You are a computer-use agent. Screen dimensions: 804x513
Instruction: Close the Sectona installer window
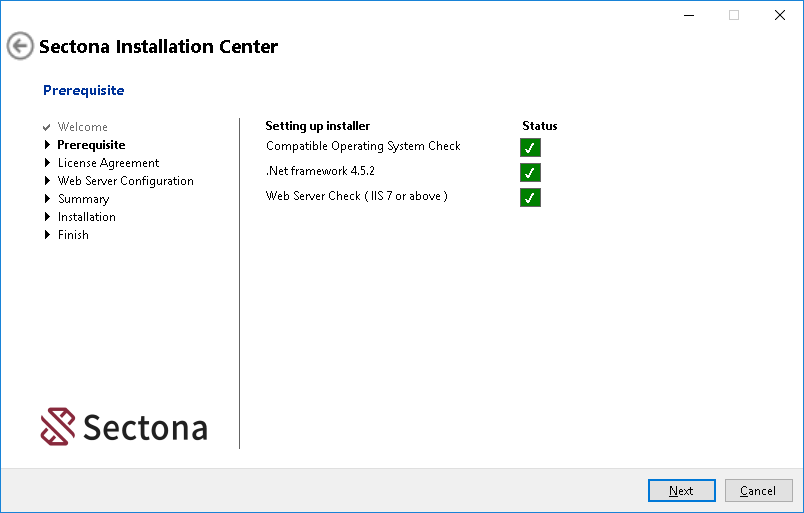click(x=780, y=15)
